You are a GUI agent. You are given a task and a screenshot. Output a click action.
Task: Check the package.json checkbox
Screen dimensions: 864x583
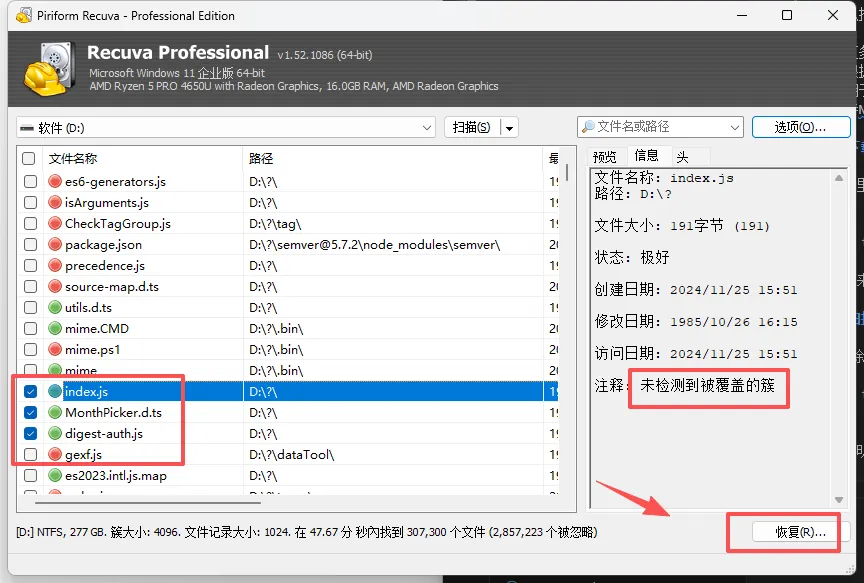tap(30, 244)
